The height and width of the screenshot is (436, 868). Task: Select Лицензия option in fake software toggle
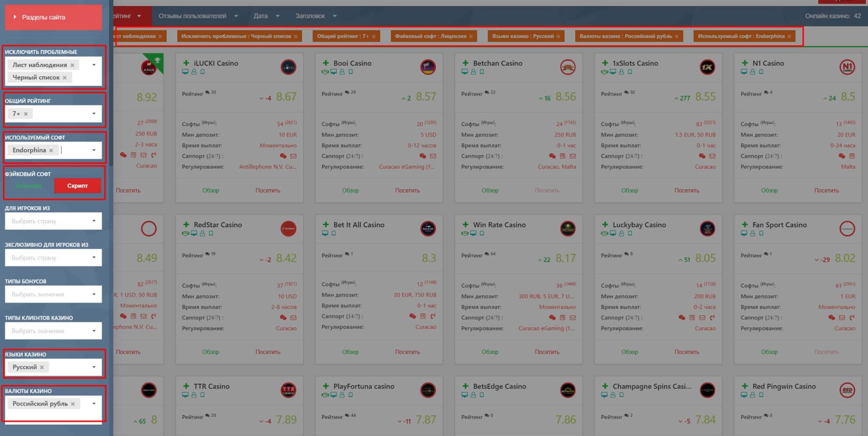coord(28,186)
